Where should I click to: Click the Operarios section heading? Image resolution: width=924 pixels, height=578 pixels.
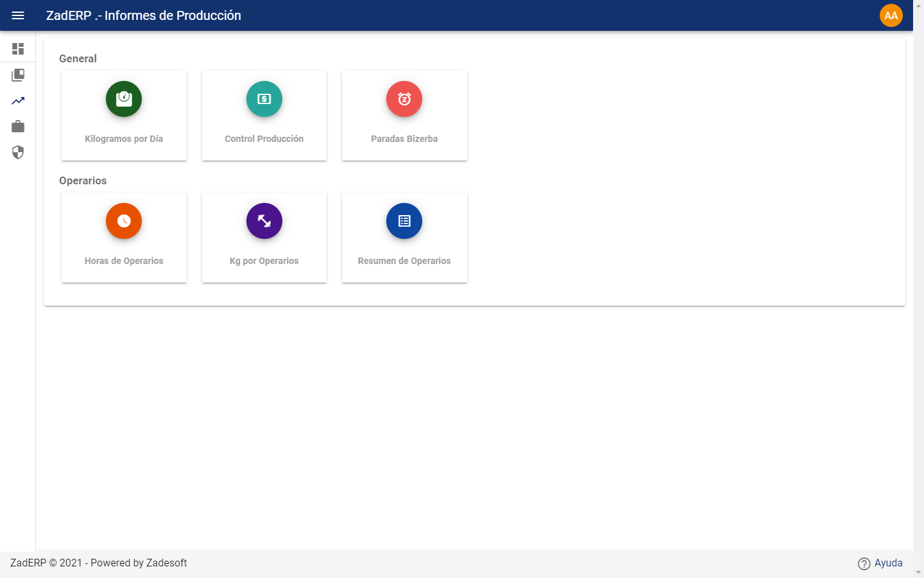click(83, 180)
